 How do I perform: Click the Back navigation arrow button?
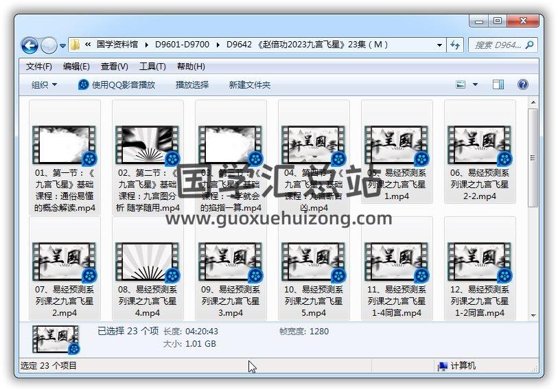point(30,45)
